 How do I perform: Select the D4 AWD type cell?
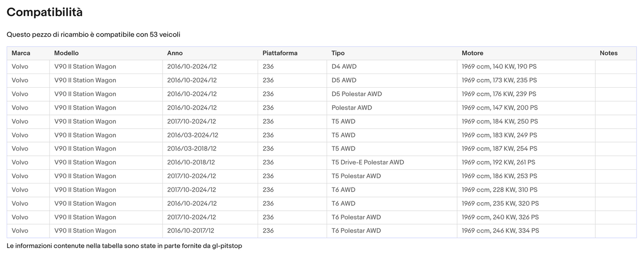coord(344,67)
